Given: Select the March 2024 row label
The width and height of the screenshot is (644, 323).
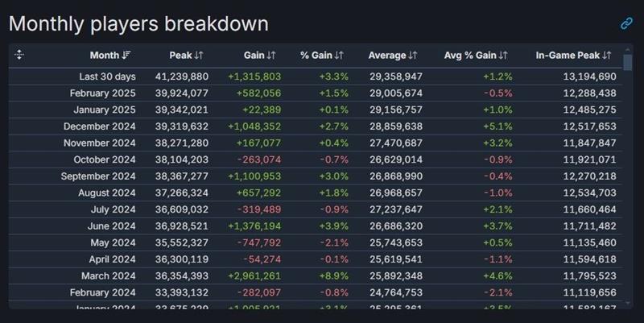Looking at the screenshot, I should (108, 275).
